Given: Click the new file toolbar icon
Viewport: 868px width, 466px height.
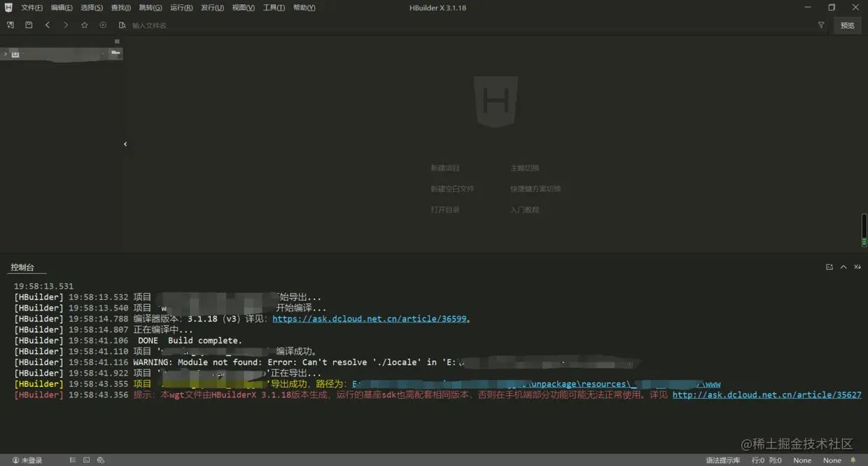Looking at the screenshot, I should [10, 25].
